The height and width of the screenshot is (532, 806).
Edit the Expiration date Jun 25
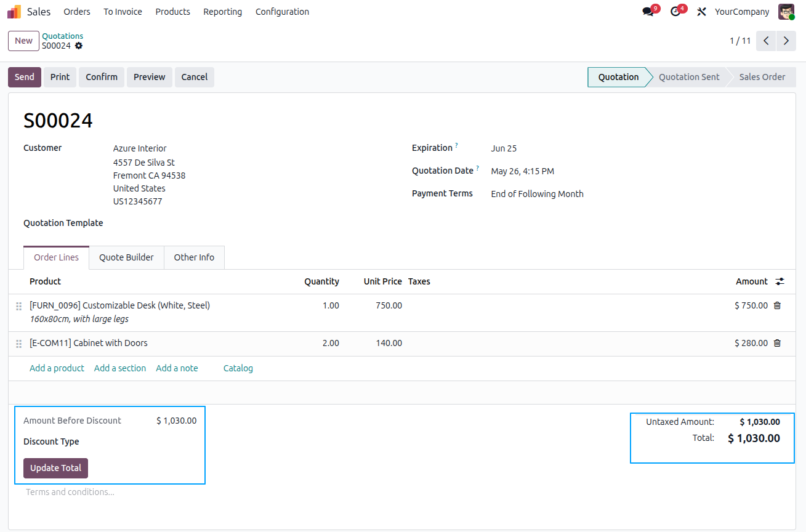[x=504, y=148]
